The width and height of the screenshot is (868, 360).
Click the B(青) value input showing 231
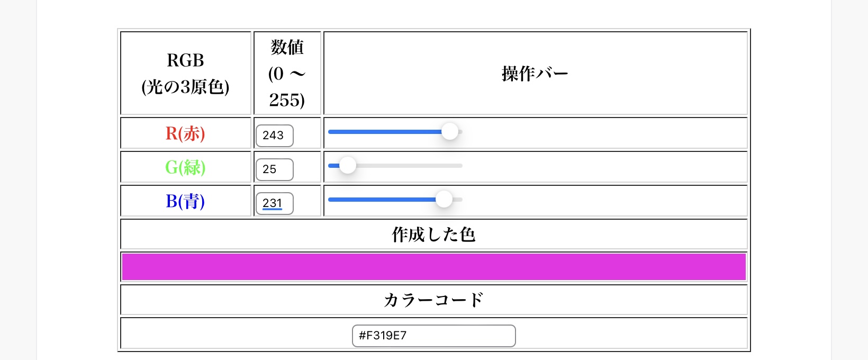(274, 203)
